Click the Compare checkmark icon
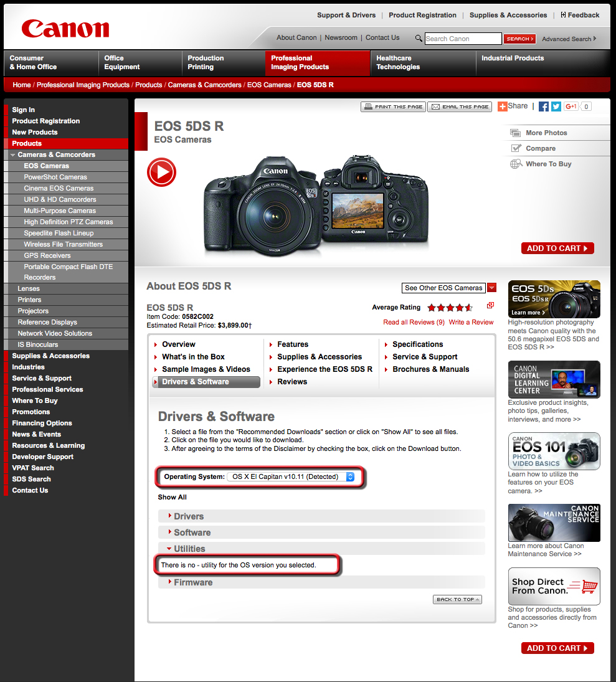Image resolution: width=616 pixels, height=682 pixels. 516,148
